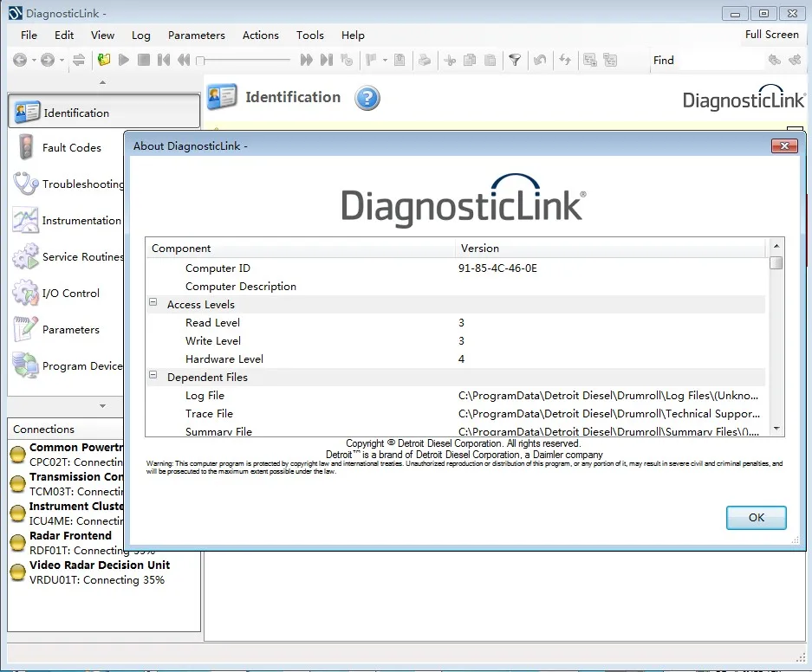The image size is (812, 672).
Task: Click the connect/disconnect swap arrows icon
Action: click(79, 60)
